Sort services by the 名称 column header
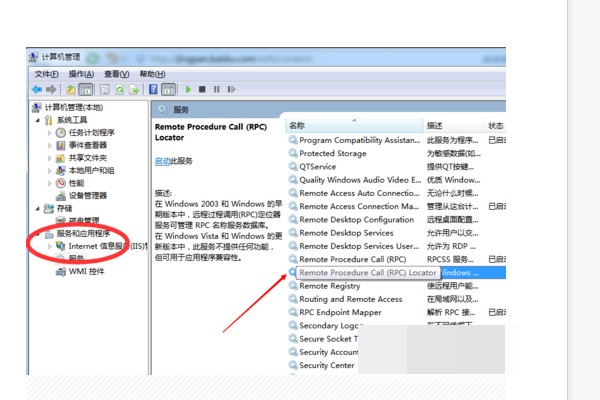This screenshot has height=400, width=600. point(297,126)
